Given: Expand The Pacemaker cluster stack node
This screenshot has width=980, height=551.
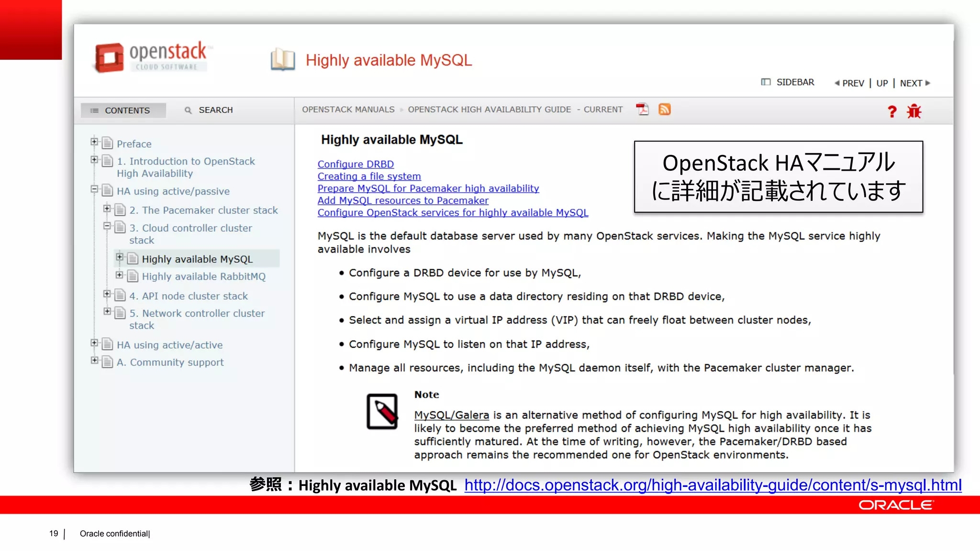Looking at the screenshot, I should pos(107,209).
